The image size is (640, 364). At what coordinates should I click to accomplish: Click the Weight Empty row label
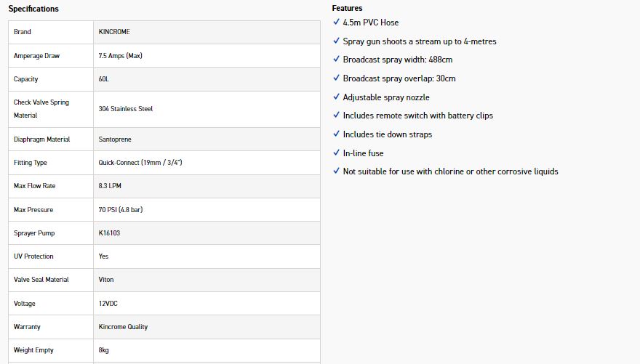(33, 350)
